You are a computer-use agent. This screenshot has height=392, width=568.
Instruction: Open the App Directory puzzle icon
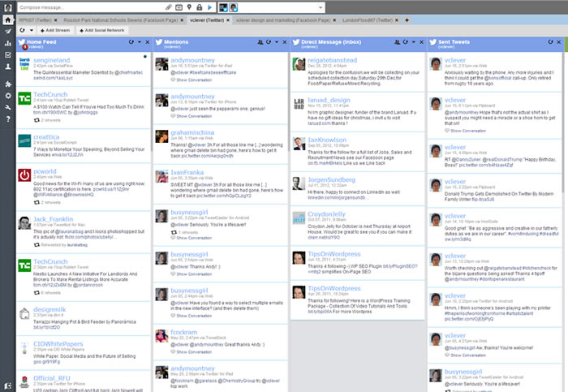click(x=7, y=84)
